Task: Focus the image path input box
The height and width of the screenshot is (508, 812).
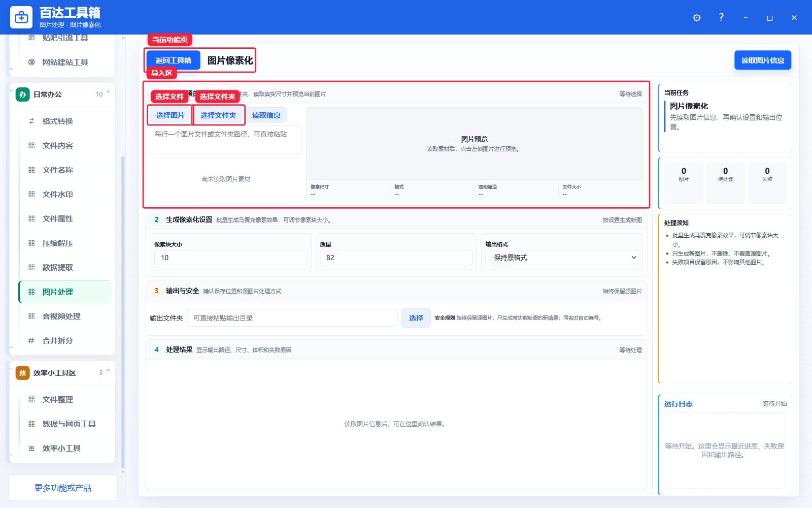Action: (x=226, y=140)
